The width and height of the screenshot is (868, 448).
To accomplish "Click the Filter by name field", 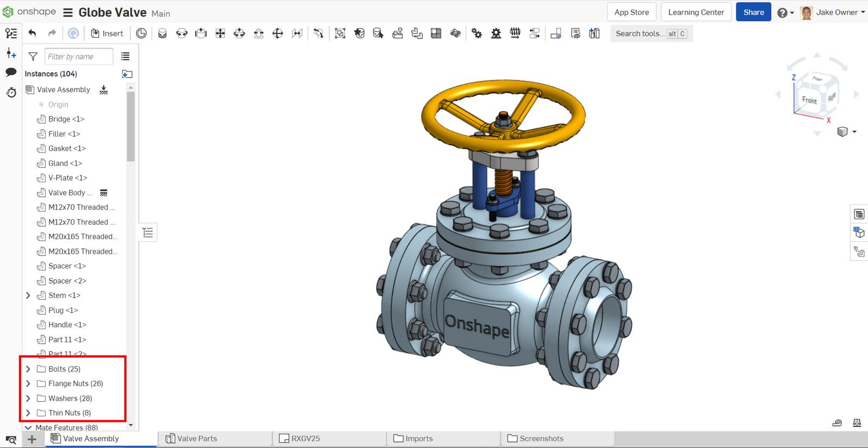I will pos(79,56).
